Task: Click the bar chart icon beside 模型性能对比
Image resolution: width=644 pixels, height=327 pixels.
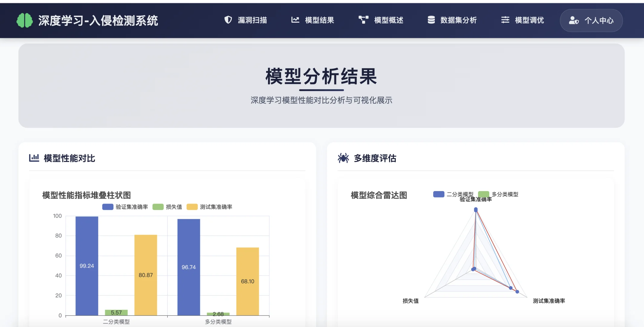Action: (34, 158)
